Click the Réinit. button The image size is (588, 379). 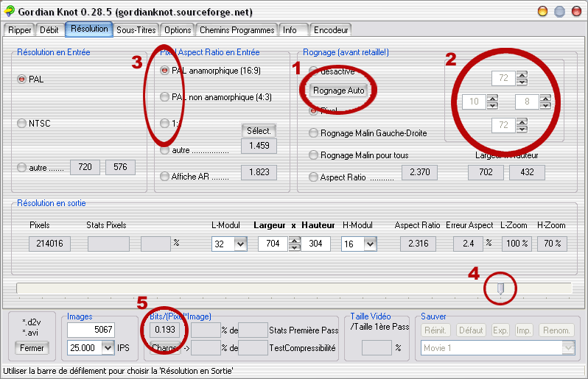(x=435, y=330)
